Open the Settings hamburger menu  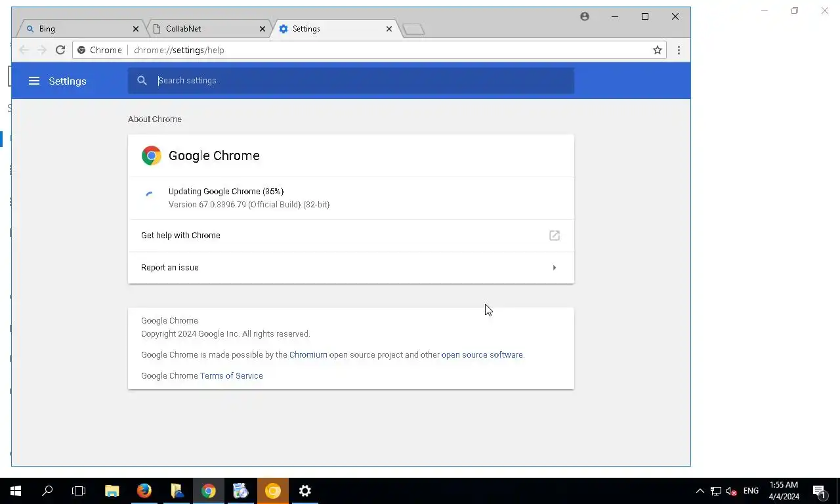click(34, 81)
